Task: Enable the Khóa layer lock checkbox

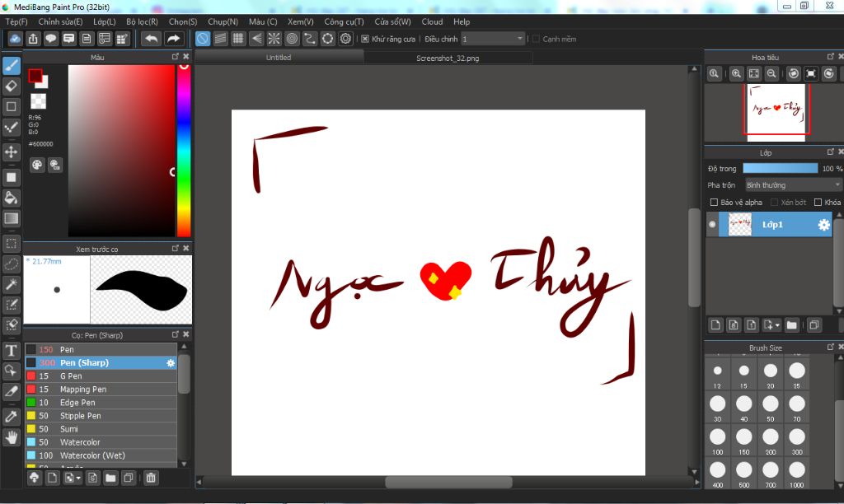Action: tap(818, 203)
